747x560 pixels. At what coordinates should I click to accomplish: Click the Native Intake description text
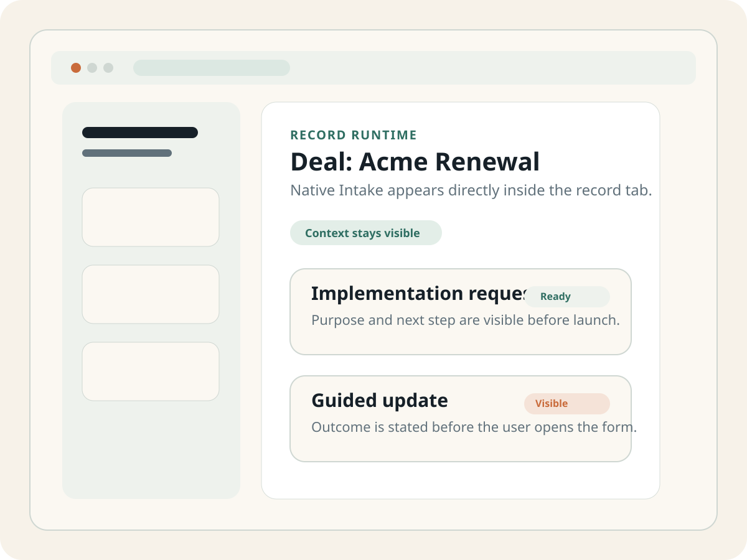[x=471, y=190]
